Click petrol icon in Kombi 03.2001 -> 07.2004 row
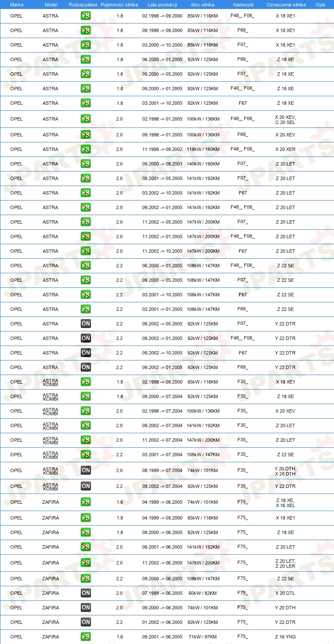Viewport: 334px width, 644px height. coord(85,455)
